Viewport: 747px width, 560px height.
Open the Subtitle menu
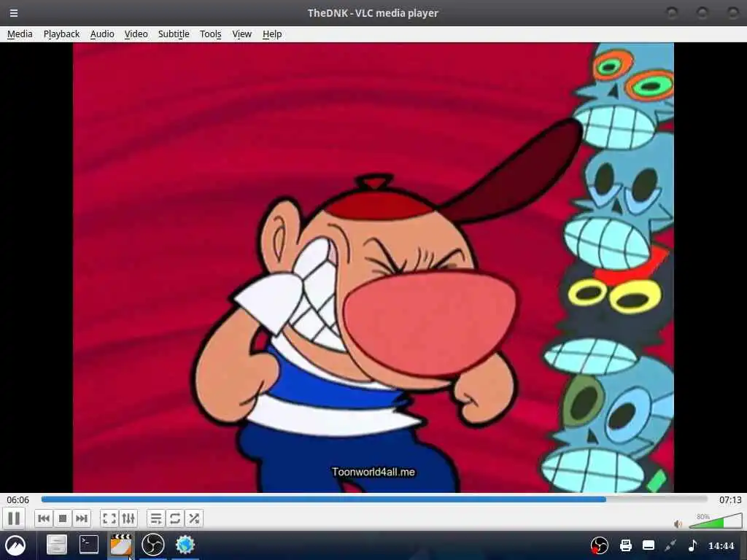click(x=174, y=34)
